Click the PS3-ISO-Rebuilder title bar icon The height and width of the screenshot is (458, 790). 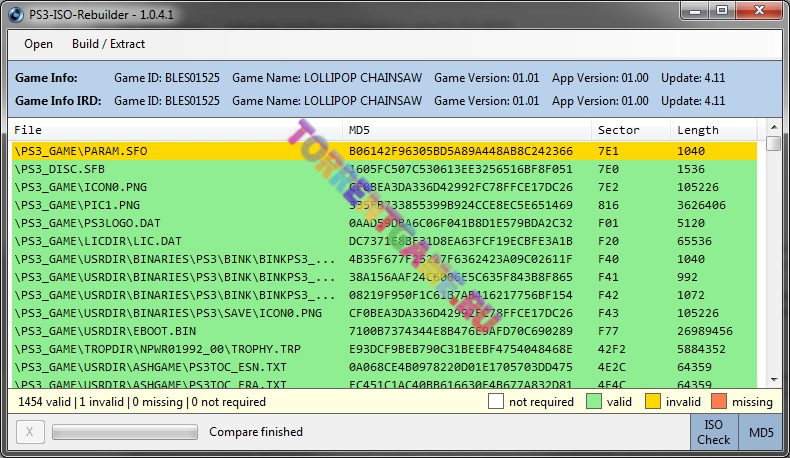[14, 11]
